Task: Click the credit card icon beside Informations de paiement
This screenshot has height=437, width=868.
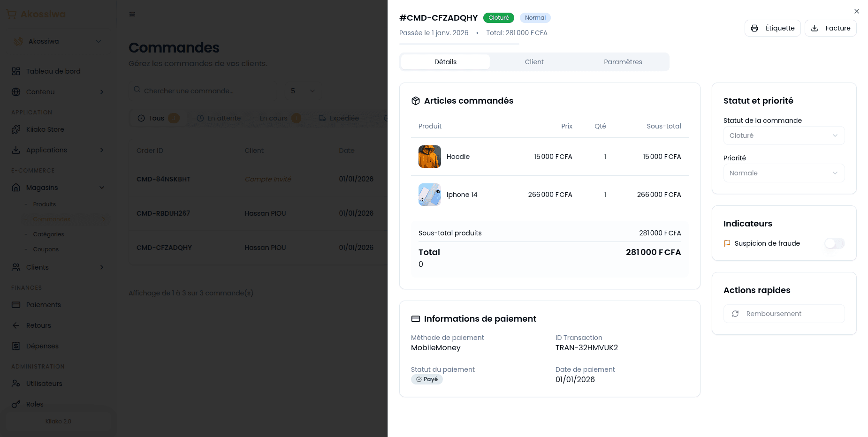Action: (416, 319)
